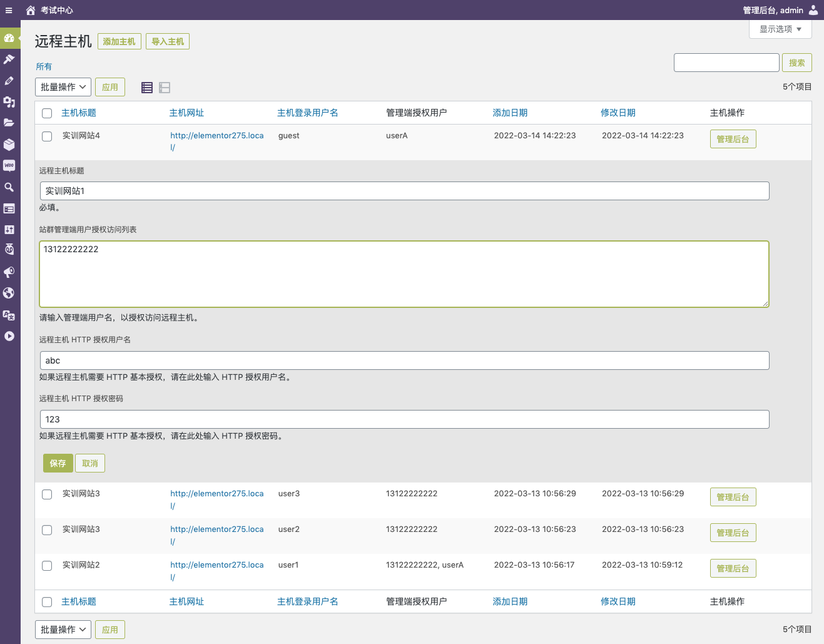Tick the select-all checkbox in table header
824x644 pixels.
[47, 113]
